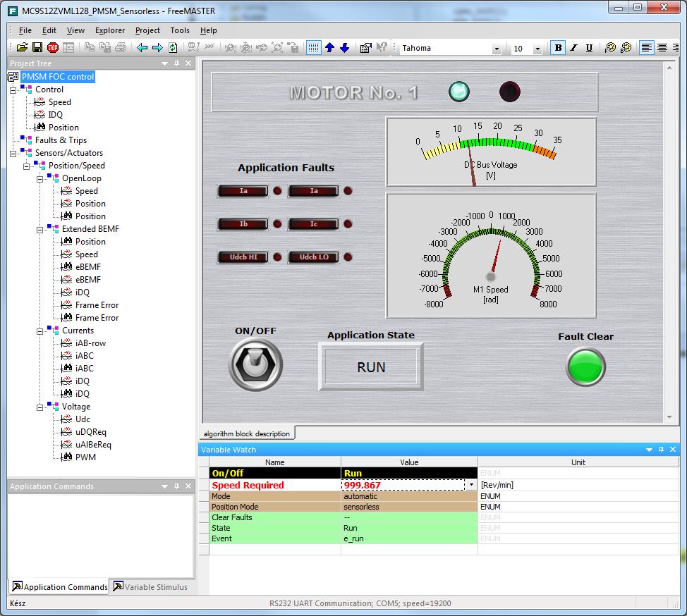Click the copy icon in the toolbar
This screenshot has width=687, height=616.
90,47
